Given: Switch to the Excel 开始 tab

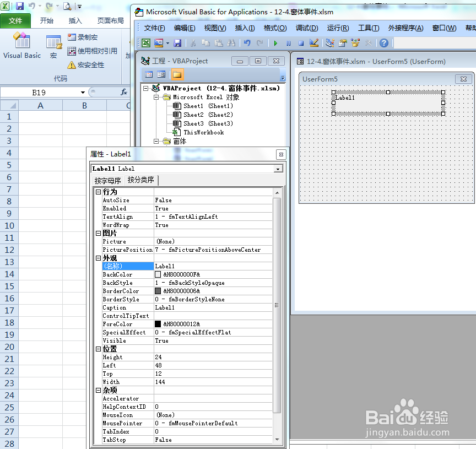Looking at the screenshot, I should pos(46,20).
